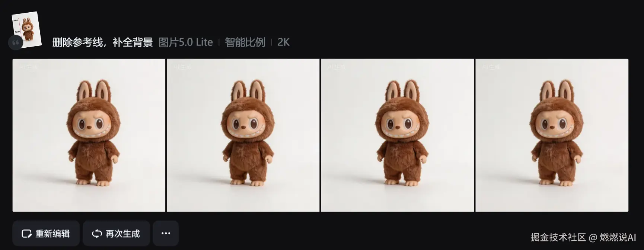Click the 再次生成 text label

pyautogui.click(x=122, y=234)
